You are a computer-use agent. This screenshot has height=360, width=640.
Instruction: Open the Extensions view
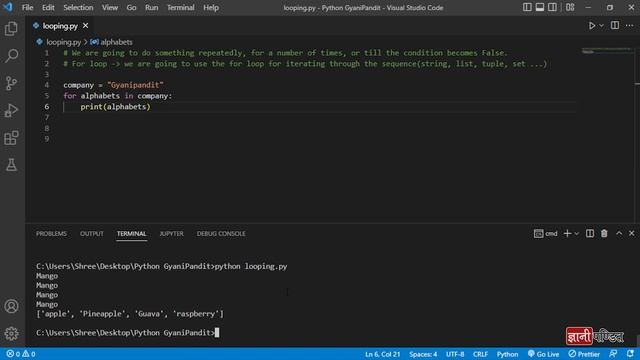coord(11,138)
